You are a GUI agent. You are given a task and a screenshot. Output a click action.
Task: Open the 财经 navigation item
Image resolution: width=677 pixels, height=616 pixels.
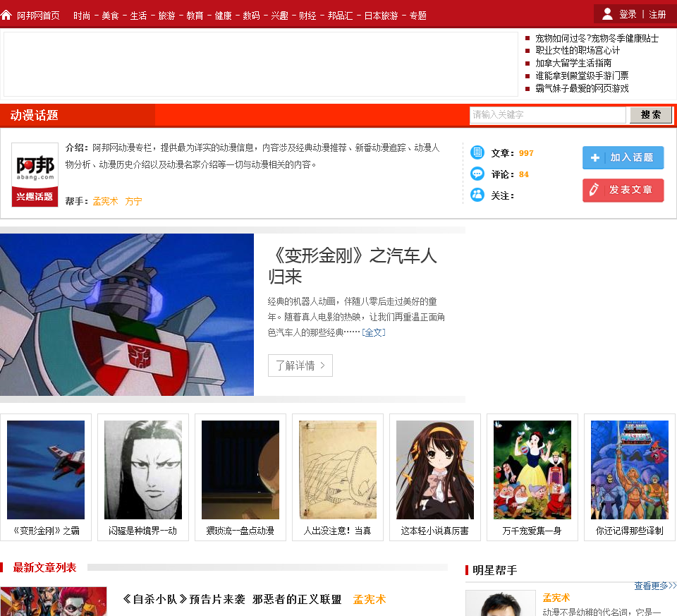pyautogui.click(x=307, y=16)
